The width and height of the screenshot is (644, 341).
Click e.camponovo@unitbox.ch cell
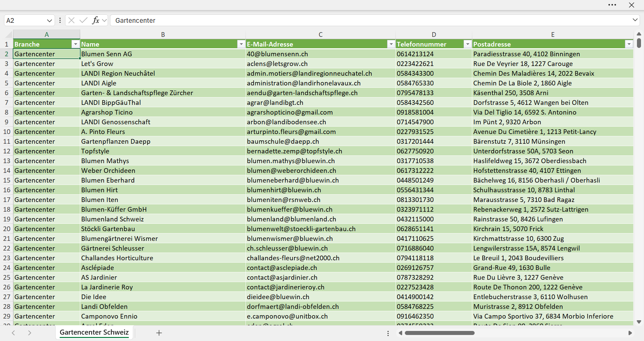pos(321,316)
